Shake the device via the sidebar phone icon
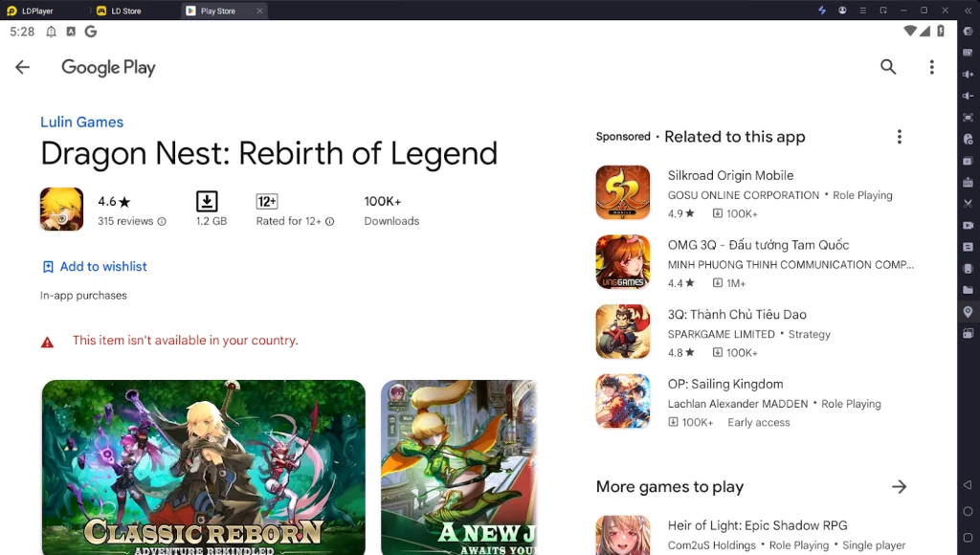980x555 pixels. 968,269
